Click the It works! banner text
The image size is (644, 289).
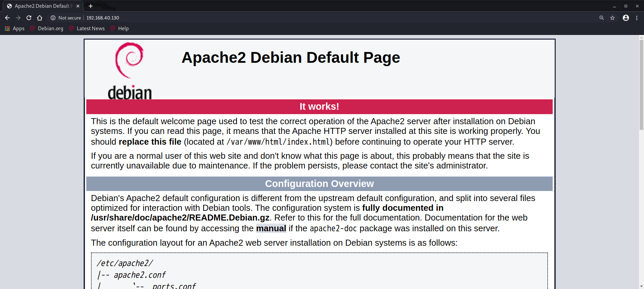coord(319,106)
